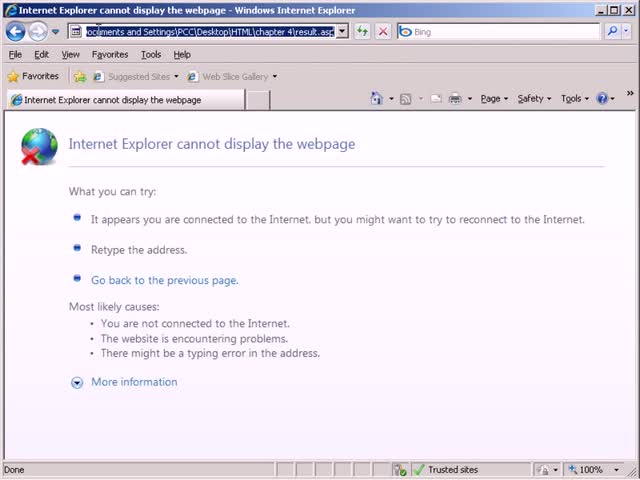The width and height of the screenshot is (640, 480).
Task: Expand the address bar history dropdown
Action: coord(342,31)
